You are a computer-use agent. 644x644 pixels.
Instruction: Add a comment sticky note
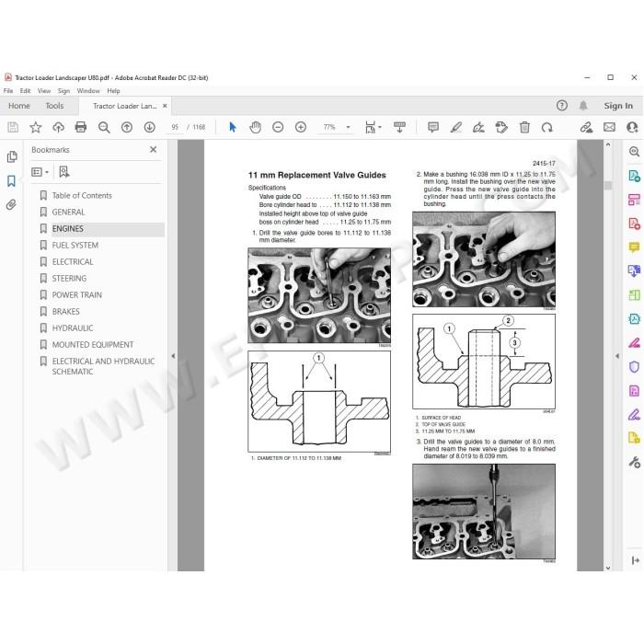click(x=433, y=127)
